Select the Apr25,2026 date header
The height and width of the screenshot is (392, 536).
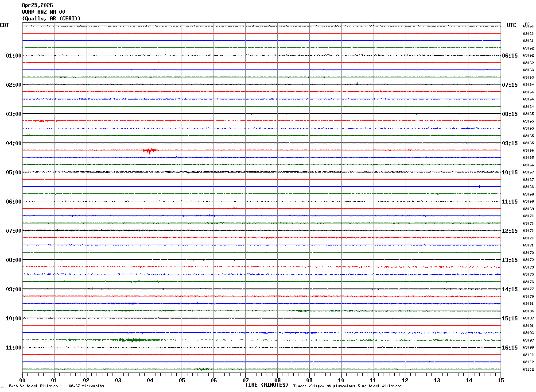pos(37,5)
